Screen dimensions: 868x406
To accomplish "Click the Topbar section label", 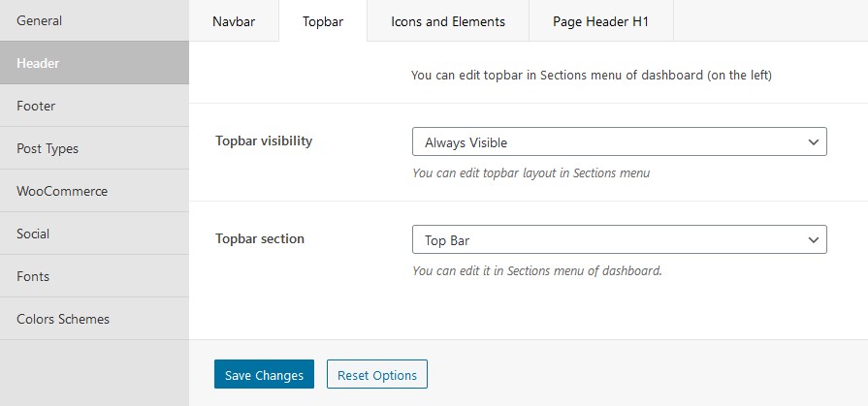I will click(260, 238).
